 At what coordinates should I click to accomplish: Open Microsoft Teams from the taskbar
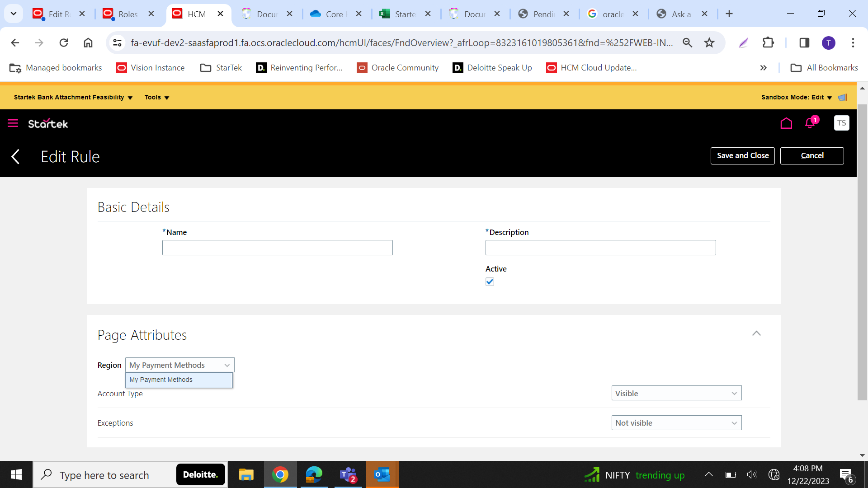pos(348,474)
